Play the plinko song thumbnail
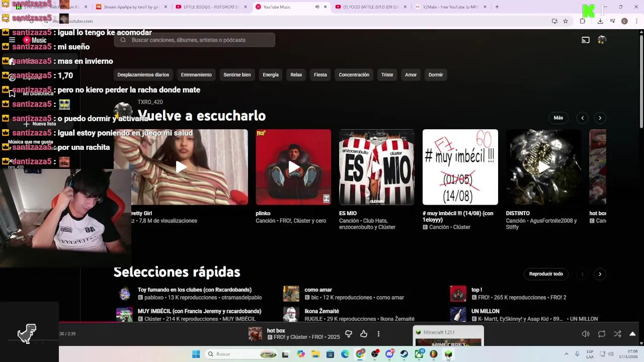Screen dimensions: 644x362 [x=293, y=167]
